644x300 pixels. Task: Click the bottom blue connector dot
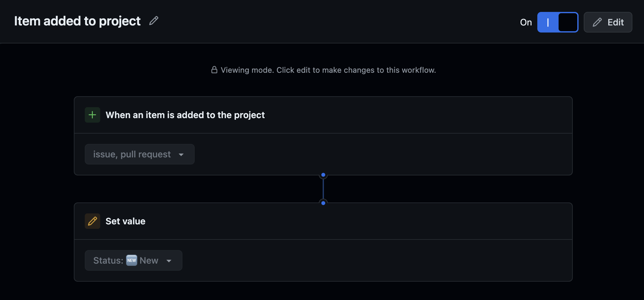pos(323,203)
